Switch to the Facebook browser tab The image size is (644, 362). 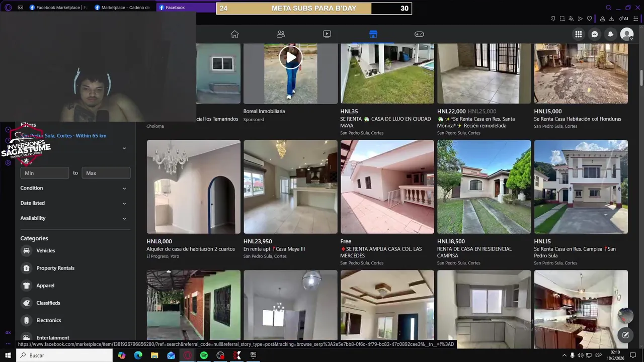click(186, 8)
